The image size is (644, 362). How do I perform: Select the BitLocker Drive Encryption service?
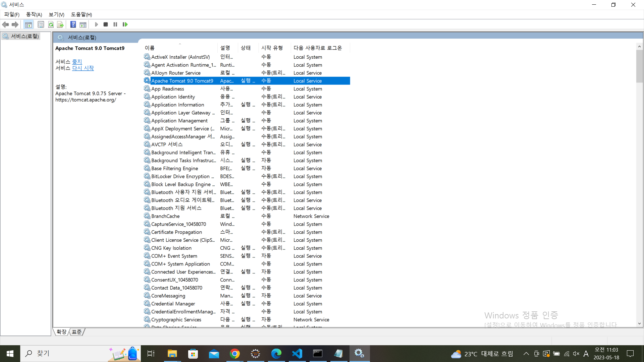(247, 176)
